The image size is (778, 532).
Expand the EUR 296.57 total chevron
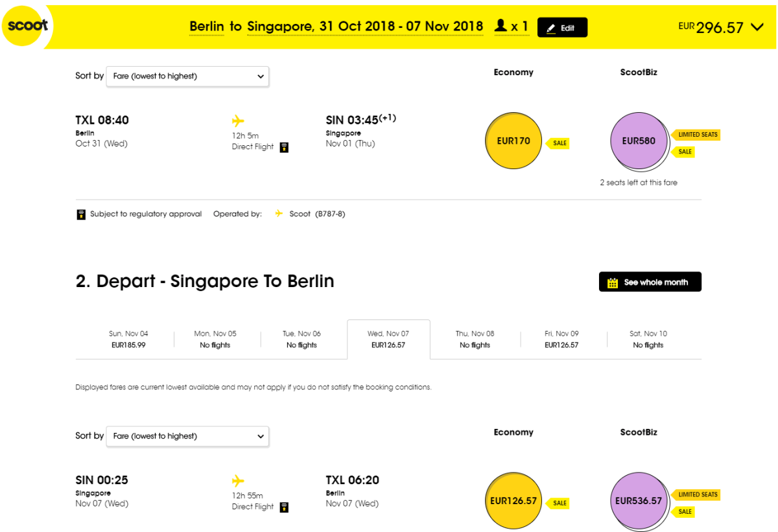point(757,27)
